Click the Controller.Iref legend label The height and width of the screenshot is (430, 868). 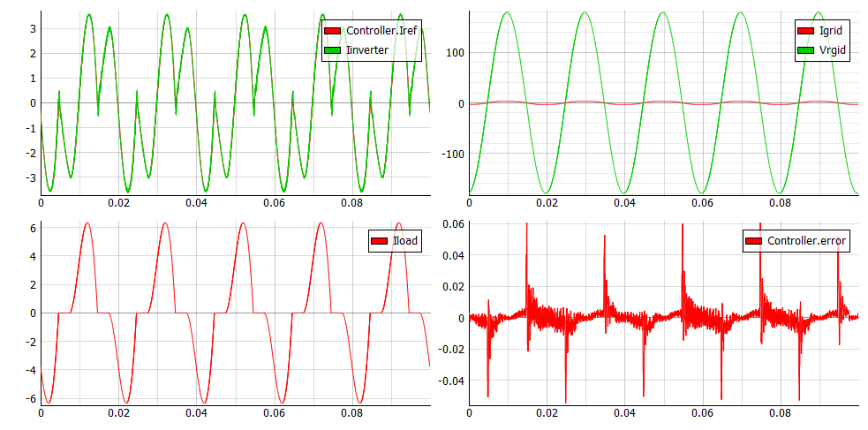(x=382, y=32)
